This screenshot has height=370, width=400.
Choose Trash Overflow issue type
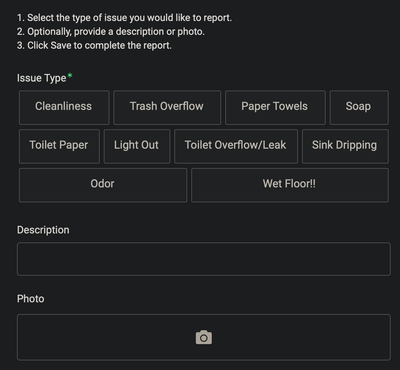point(167,107)
